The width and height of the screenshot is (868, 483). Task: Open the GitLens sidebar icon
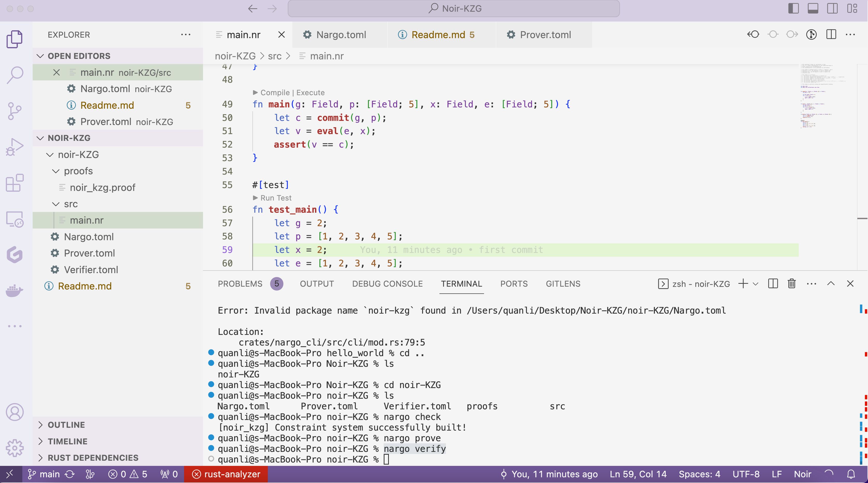[15, 255]
